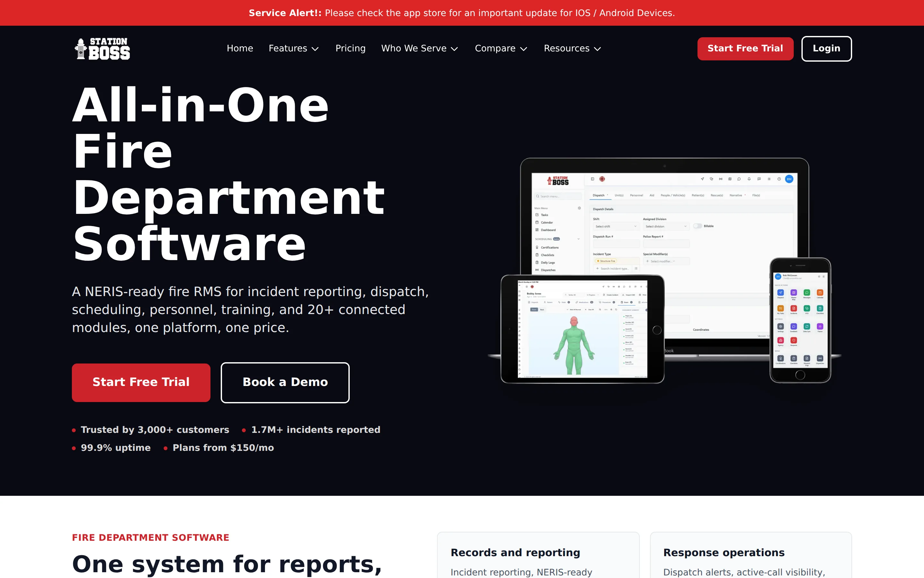Expand the Who We Serve menu
This screenshot has height=578, width=924.
tap(419, 48)
